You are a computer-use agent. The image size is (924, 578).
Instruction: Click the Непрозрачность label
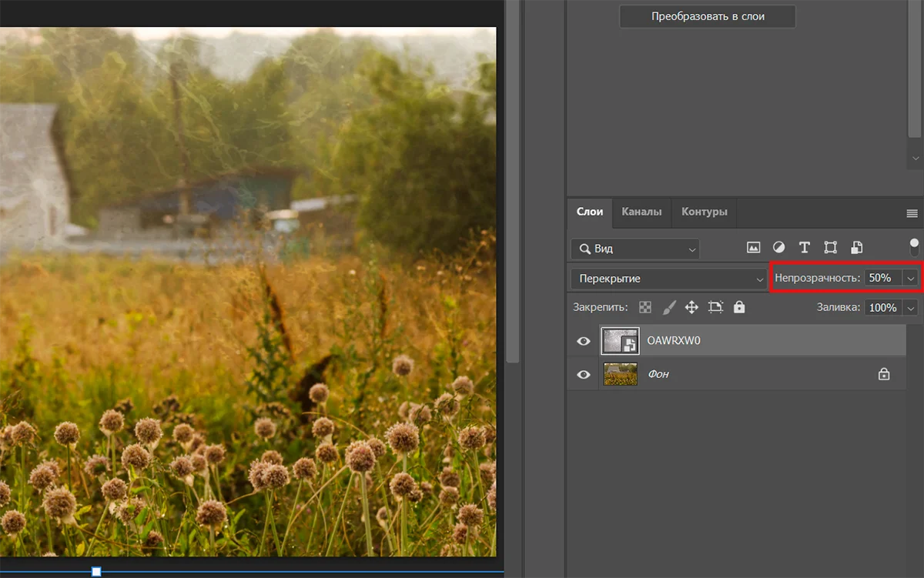(x=817, y=278)
